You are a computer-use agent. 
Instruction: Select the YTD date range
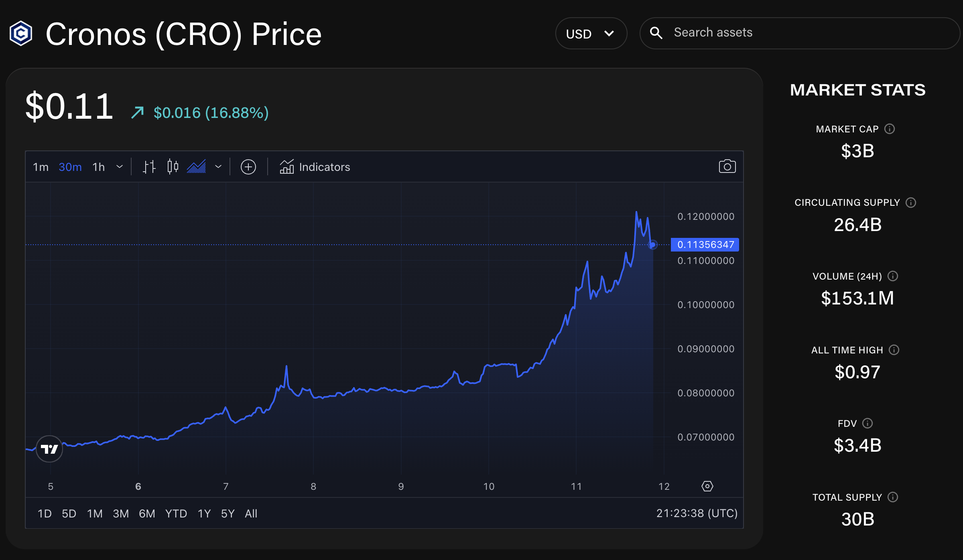coord(176,513)
